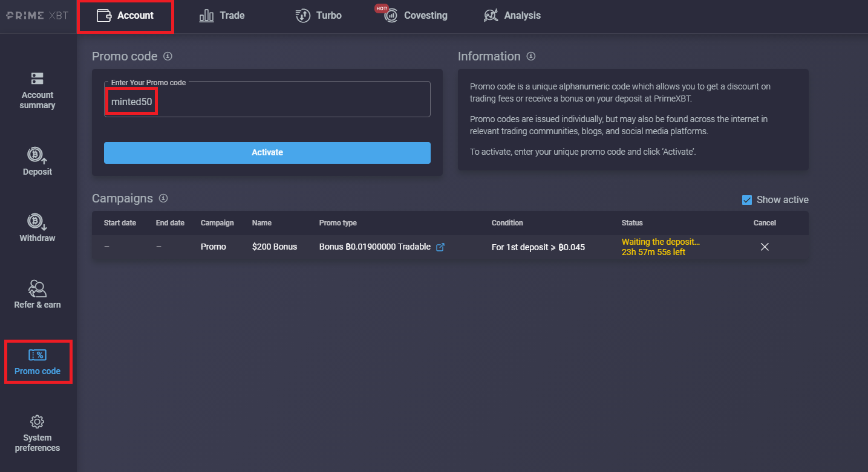Click the Enter Your Promo code field

pos(267,99)
